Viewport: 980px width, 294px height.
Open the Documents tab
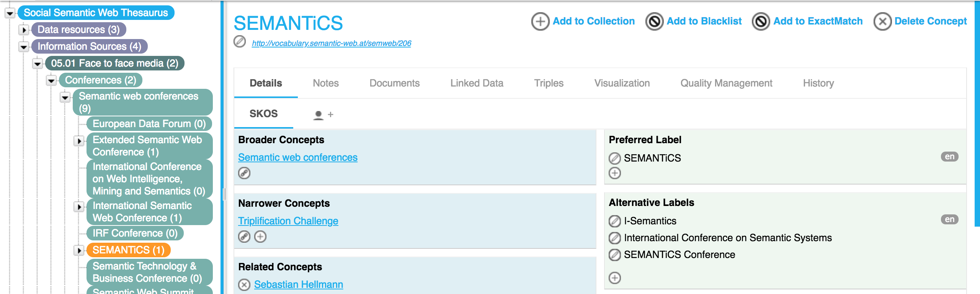394,83
